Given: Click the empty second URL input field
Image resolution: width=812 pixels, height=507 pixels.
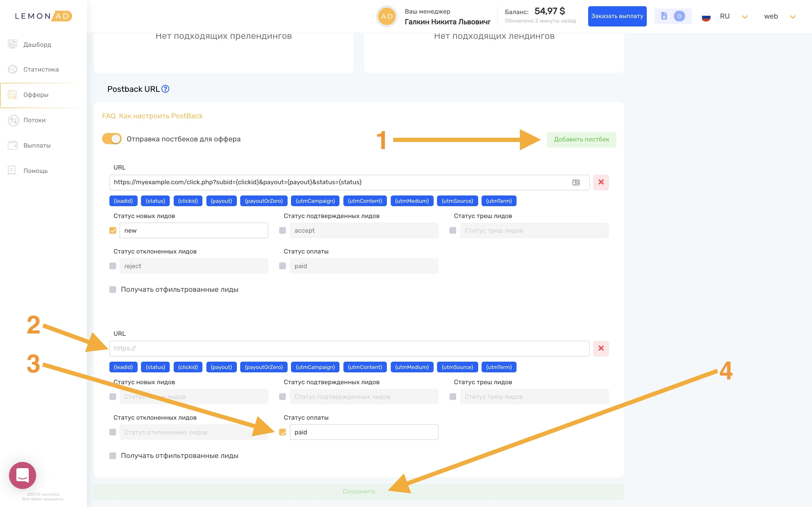Looking at the screenshot, I should click(349, 348).
